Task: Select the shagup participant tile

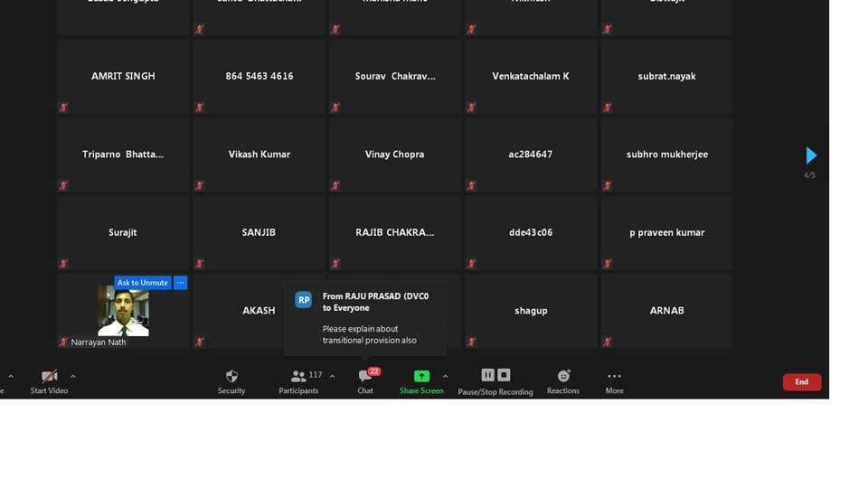Action: coord(531,311)
